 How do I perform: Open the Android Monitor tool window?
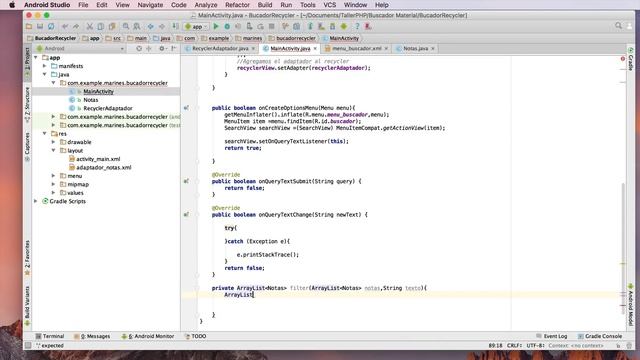pyautogui.click(x=148, y=336)
